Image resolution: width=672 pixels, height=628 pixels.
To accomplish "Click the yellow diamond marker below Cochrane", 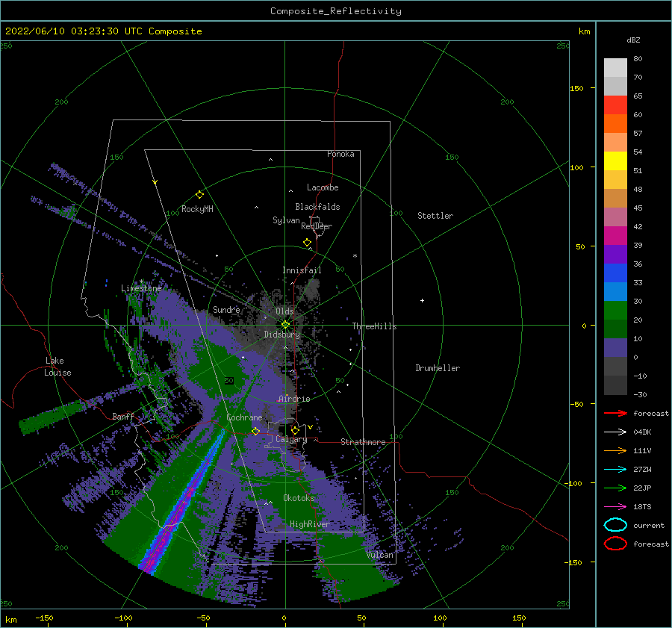I will 255,432.
